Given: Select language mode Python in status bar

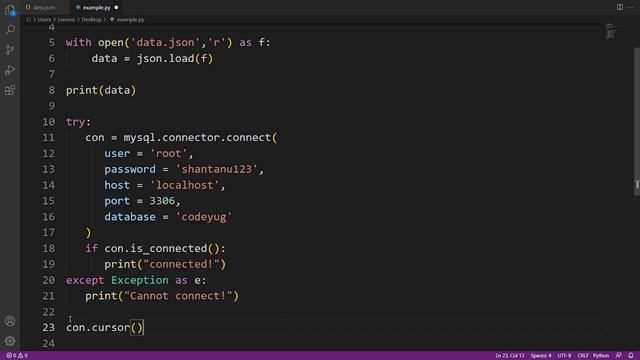Looking at the screenshot, I should click(601, 356).
